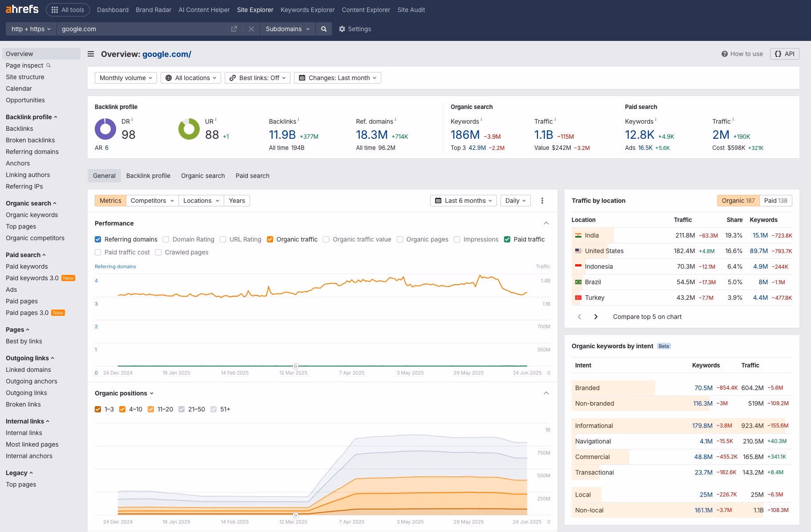Open the API button
The image size is (811, 532).
(784, 54)
